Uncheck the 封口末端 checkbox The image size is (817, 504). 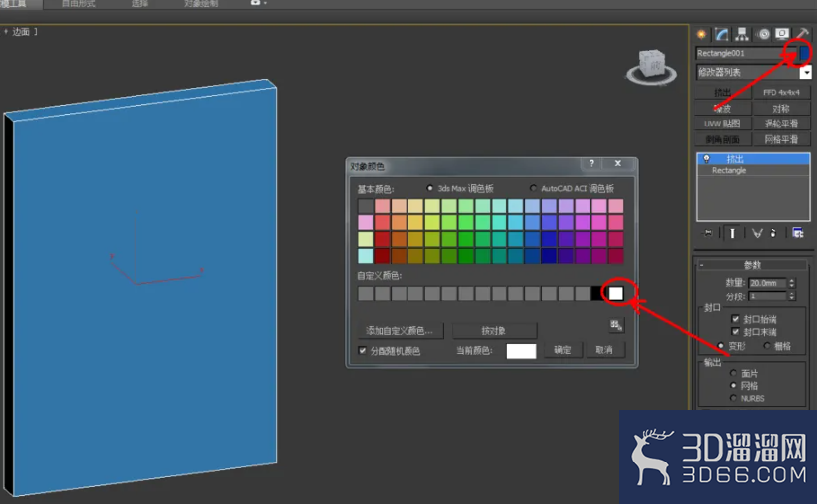pos(735,332)
